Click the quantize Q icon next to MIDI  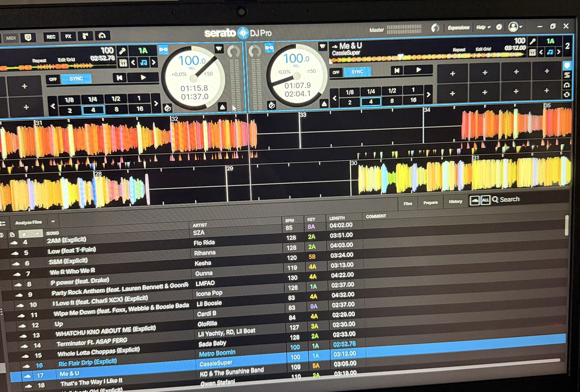[28, 37]
